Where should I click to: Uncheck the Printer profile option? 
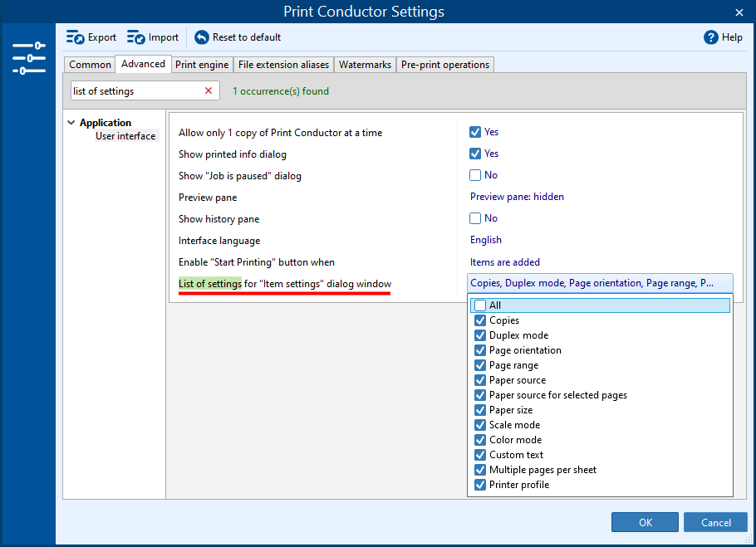pos(479,485)
